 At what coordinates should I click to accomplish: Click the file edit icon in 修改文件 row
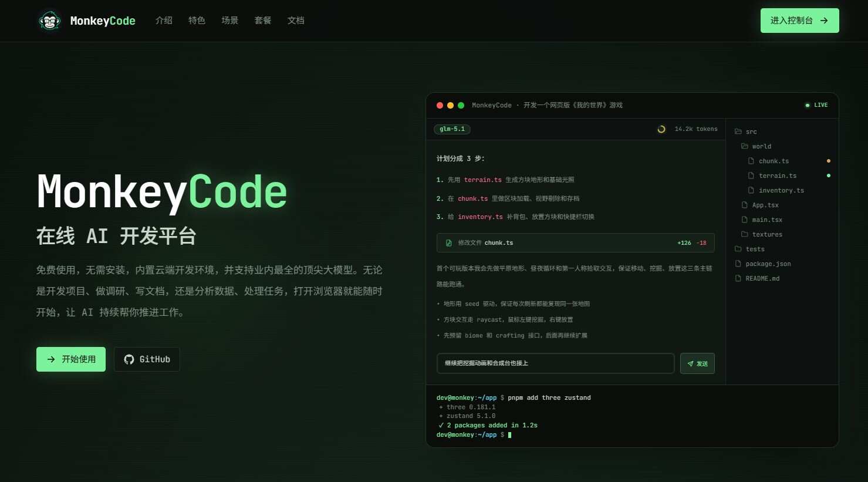click(x=449, y=242)
